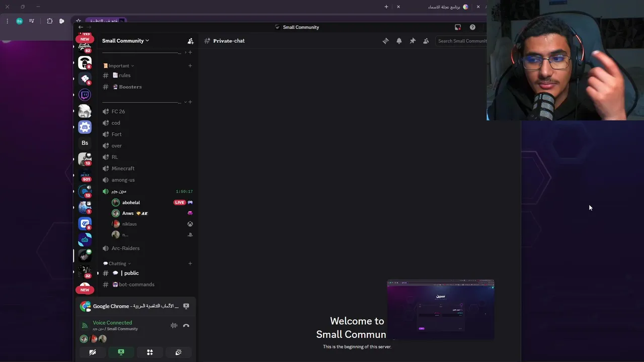Bookmark the page with star icon
Screen dimensions: 644x362
coord(78,21)
